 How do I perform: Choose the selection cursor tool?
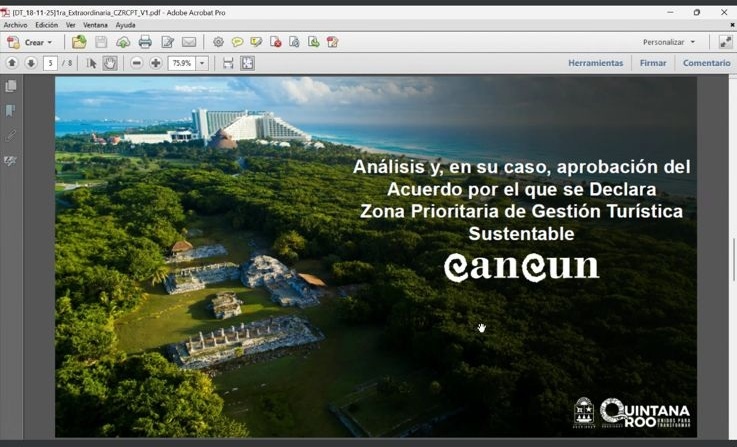point(92,63)
